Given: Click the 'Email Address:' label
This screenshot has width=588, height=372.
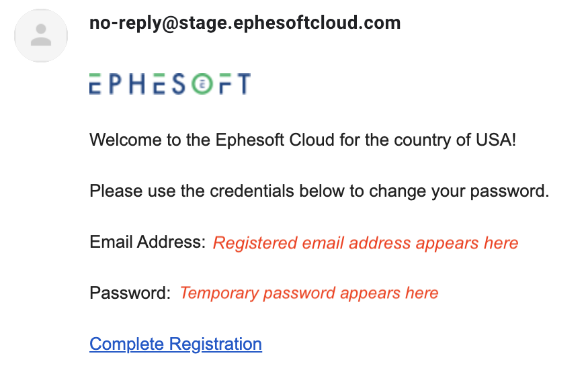Looking at the screenshot, I should [148, 242].
